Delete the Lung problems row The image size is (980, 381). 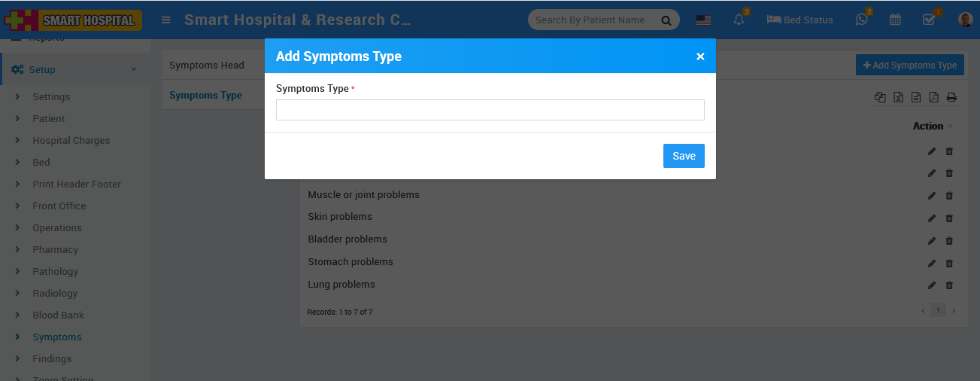[x=949, y=285]
